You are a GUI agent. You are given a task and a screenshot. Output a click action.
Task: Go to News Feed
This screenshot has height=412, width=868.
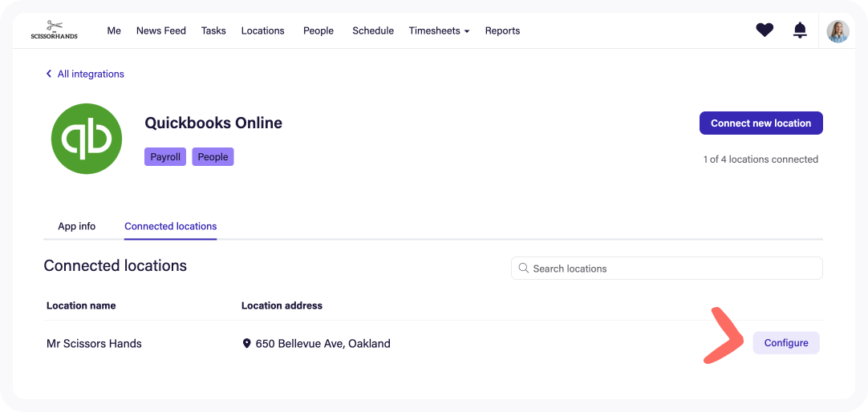[x=161, y=31]
